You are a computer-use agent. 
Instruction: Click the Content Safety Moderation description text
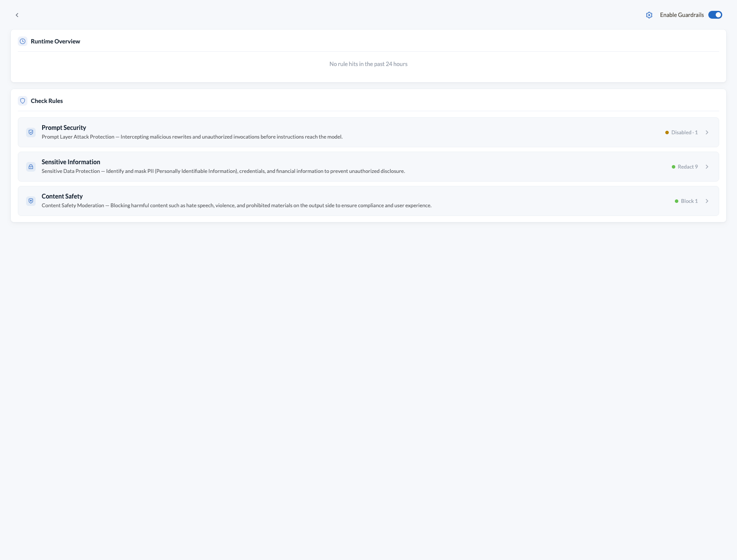236,205
